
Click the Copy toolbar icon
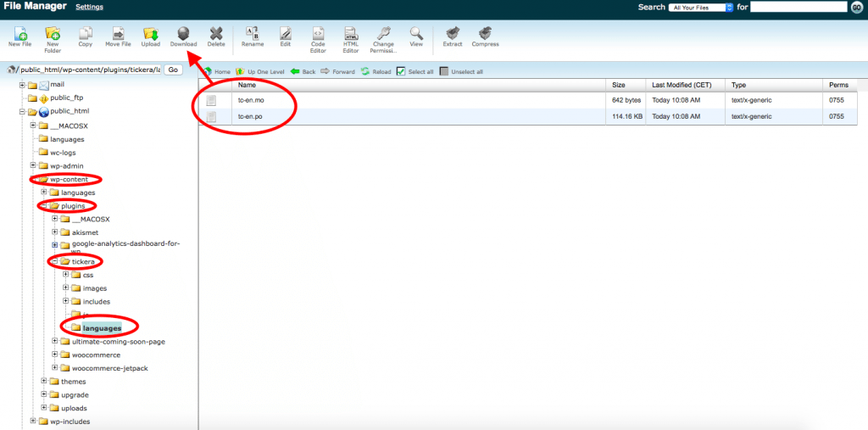pos(86,36)
